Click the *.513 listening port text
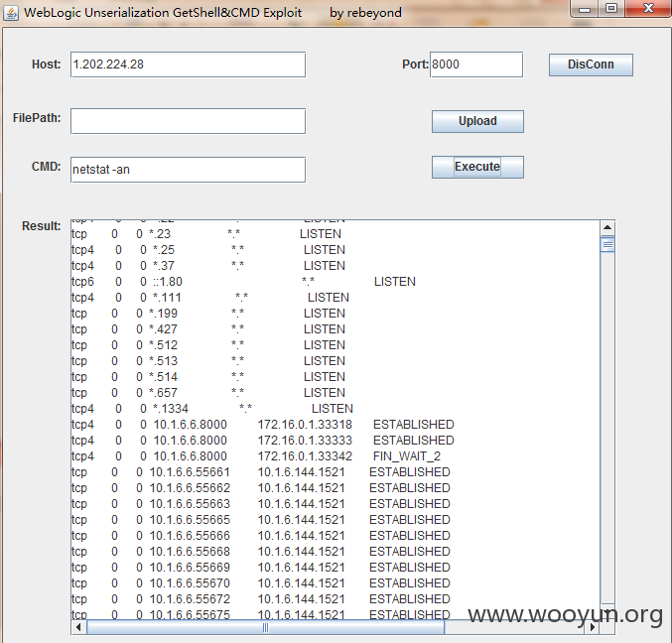The height and width of the screenshot is (643, 672). 163,361
